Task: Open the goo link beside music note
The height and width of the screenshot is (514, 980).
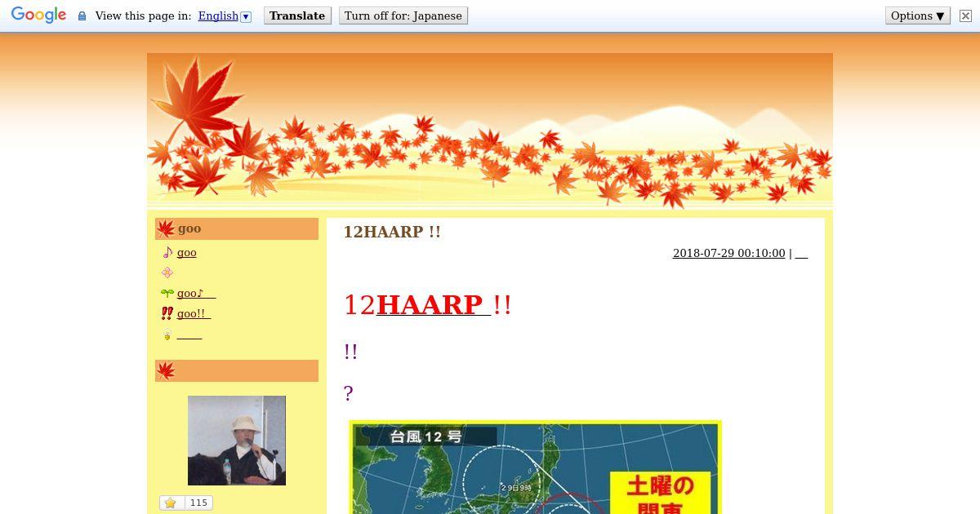Action: click(186, 253)
